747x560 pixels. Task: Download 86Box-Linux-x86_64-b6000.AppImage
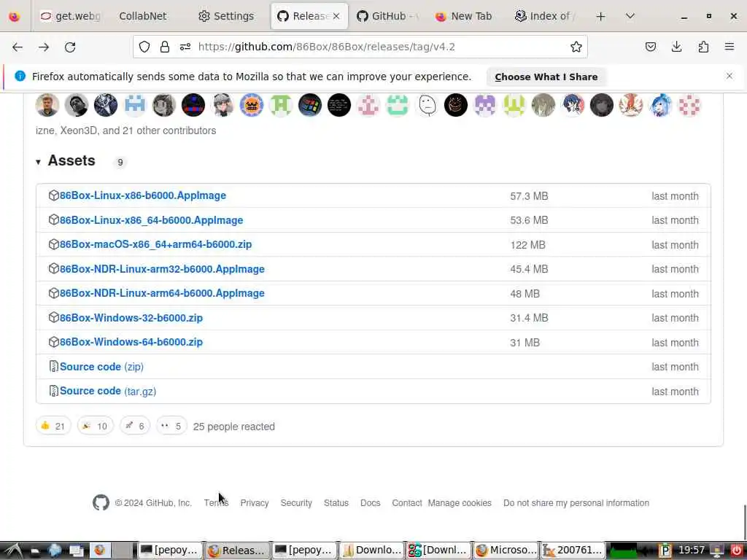pos(152,220)
